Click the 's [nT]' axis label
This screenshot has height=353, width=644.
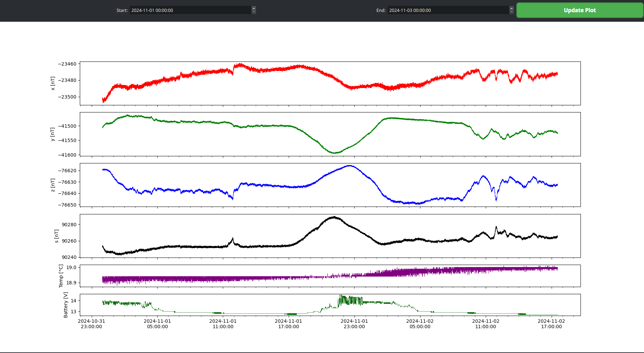[56, 236]
